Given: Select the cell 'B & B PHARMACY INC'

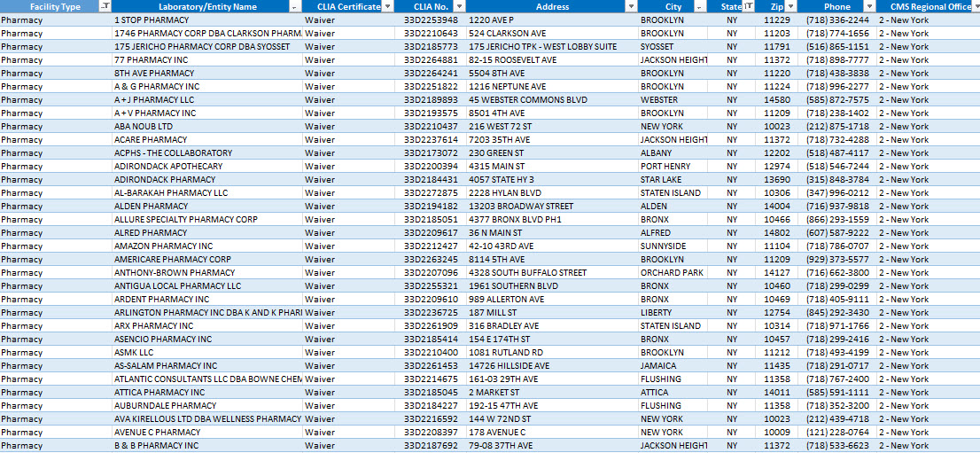Looking at the screenshot, I should 207,446.
